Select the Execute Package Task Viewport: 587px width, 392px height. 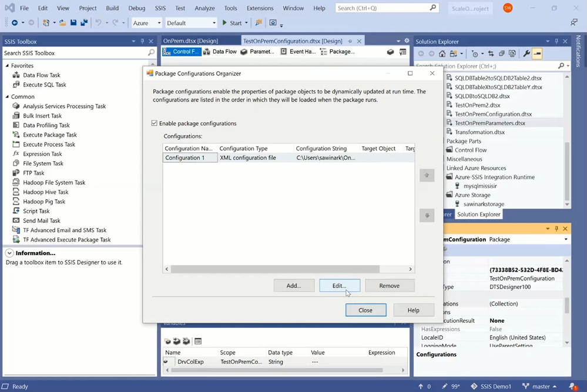coord(49,135)
